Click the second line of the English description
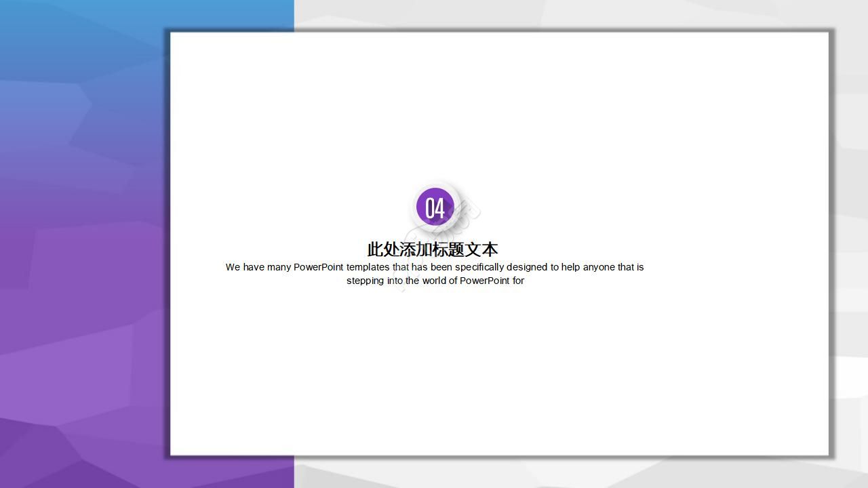 point(434,281)
